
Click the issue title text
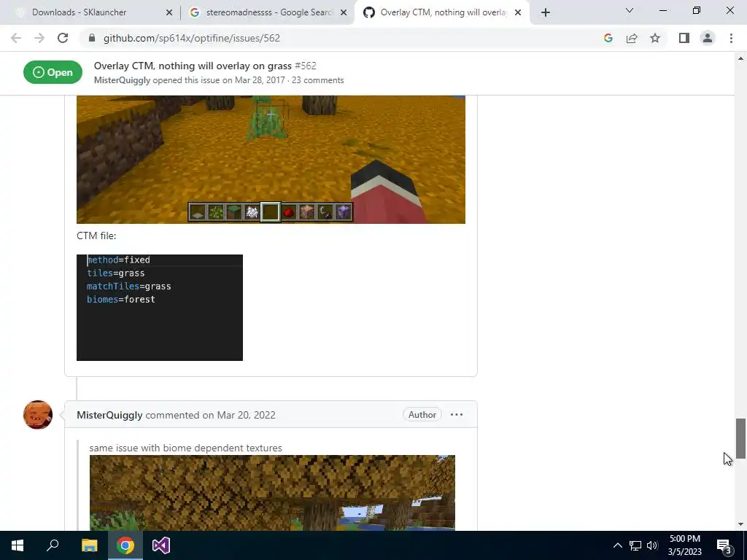[x=193, y=66]
